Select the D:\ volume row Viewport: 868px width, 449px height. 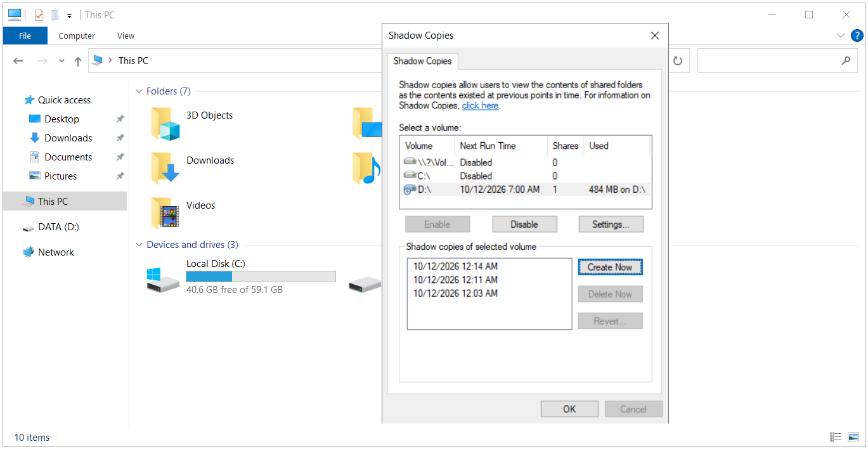(525, 189)
